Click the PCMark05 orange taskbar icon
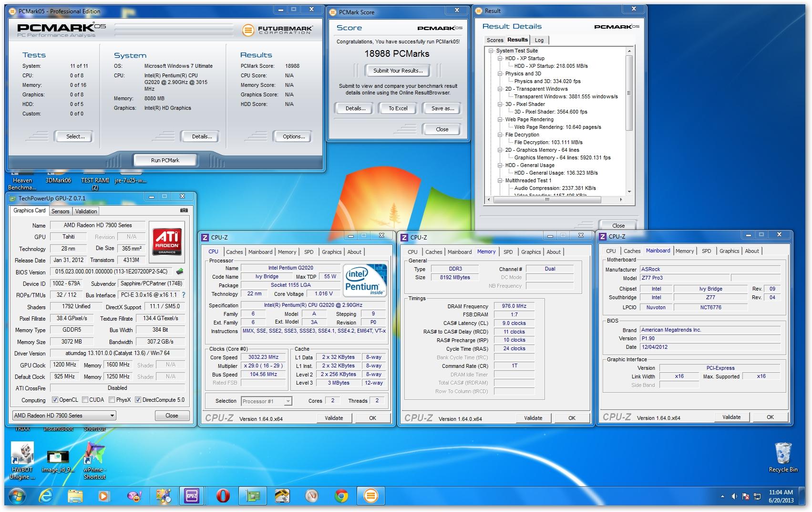Image resolution: width=812 pixels, height=512 pixels. click(371, 496)
